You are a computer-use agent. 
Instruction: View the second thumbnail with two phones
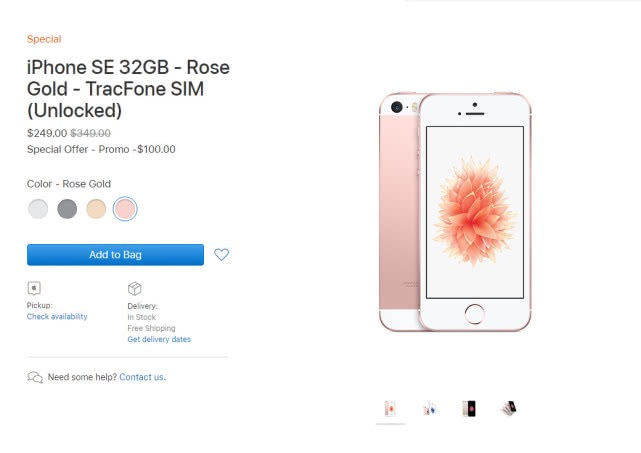429,408
